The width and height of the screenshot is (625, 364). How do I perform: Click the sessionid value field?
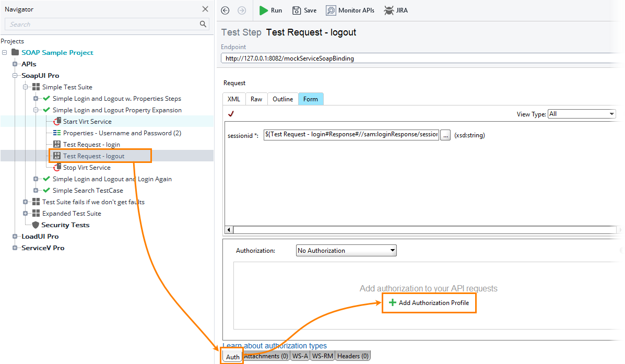pyautogui.click(x=351, y=135)
